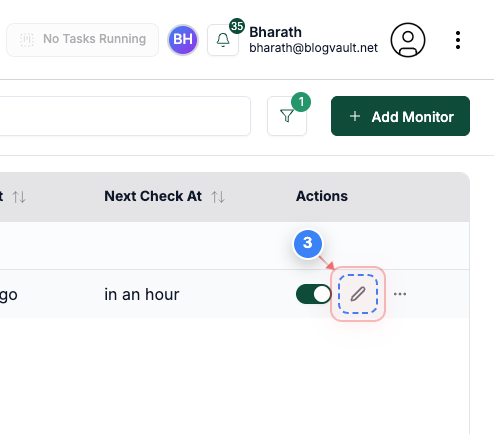Click the Add Monitor button
The width and height of the screenshot is (494, 434).
tap(400, 116)
